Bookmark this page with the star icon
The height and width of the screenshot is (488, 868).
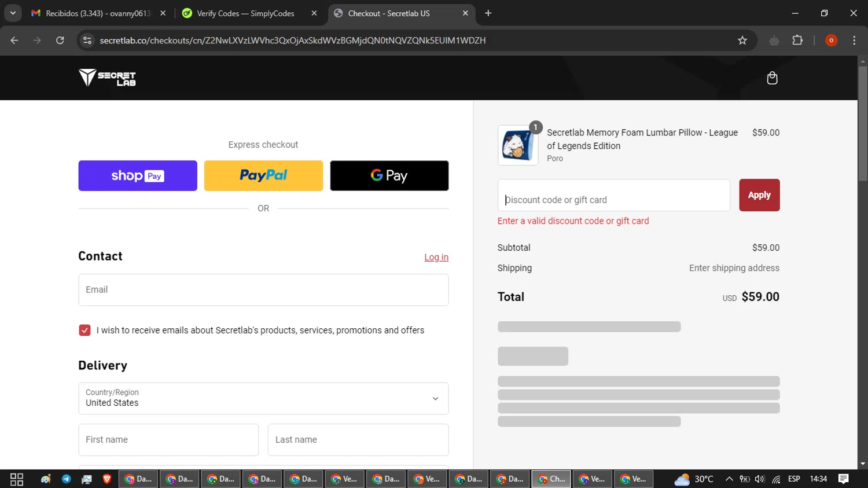(742, 41)
